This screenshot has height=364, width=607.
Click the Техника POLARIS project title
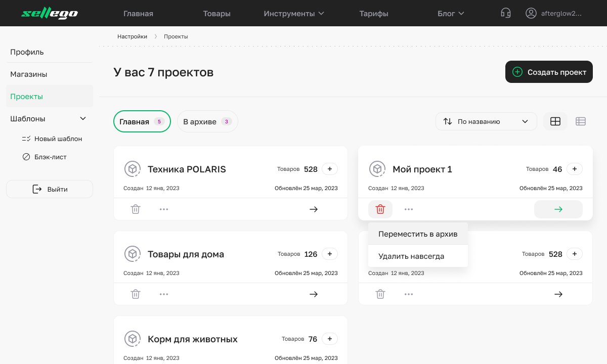(x=187, y=169)
